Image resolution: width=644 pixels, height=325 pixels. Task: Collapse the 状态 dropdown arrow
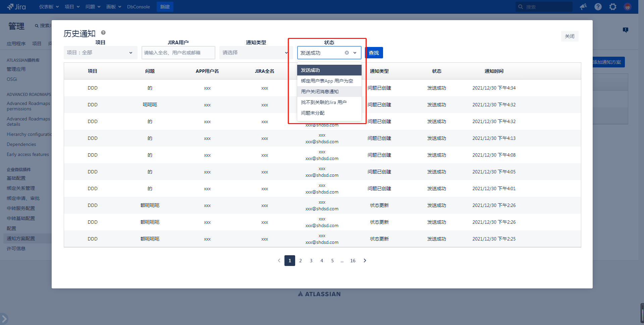tap(355, 53)
